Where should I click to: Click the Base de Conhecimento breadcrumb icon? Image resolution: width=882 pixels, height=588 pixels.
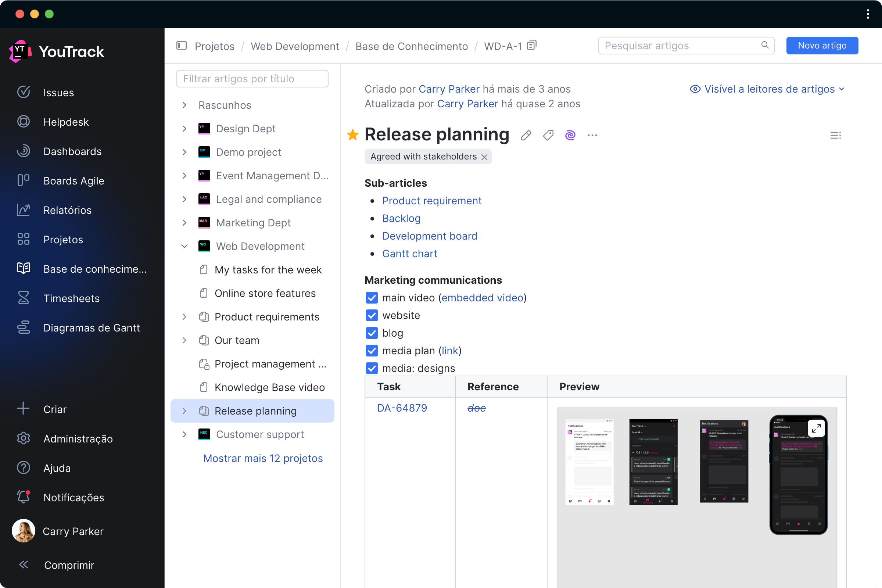click(182, 45)
